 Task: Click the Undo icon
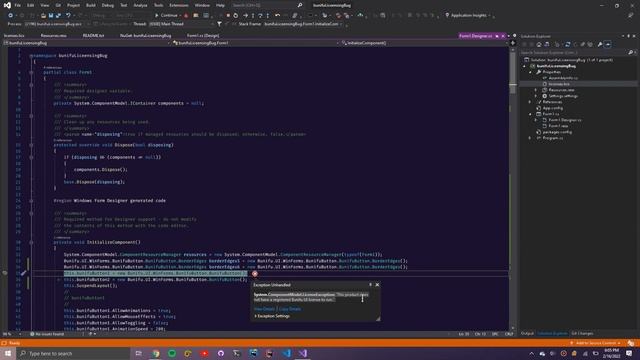click(68, 16)
